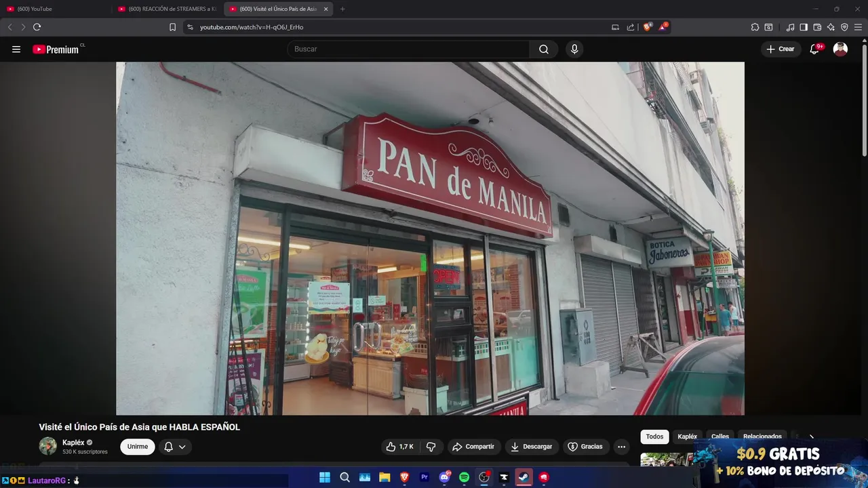Open Spotify from the taskbar
The height and width of the screenshot is (488, 868).
pyautogui.click(x=464, y=477)
